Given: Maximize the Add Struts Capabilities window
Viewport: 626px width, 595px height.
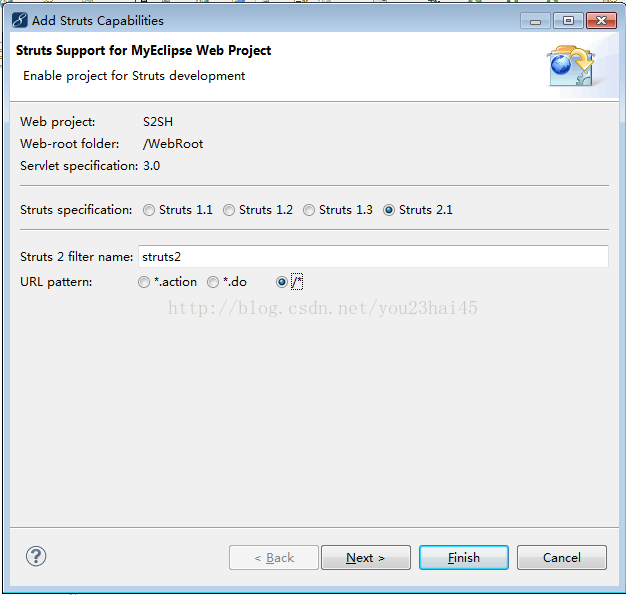Looking at the screenshot, I should point(568,21).
